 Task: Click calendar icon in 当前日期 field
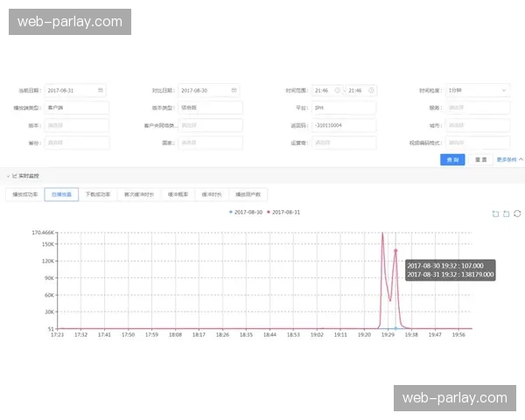click(x=101, y=90)
